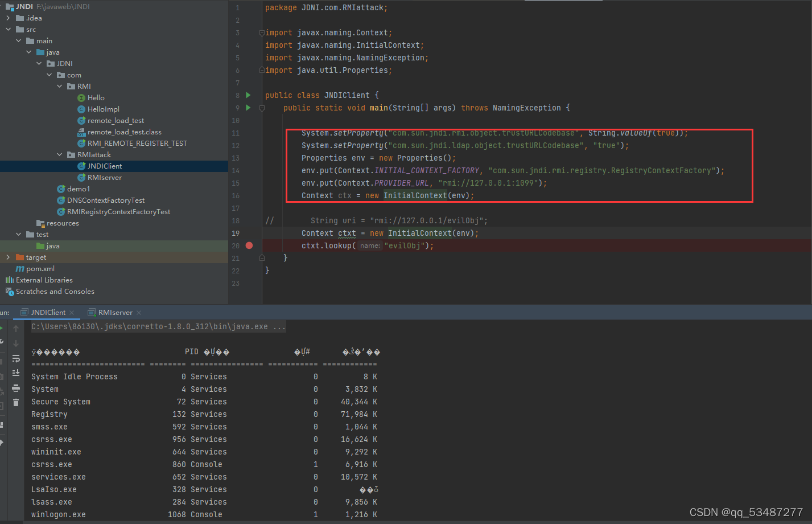Click "wininit.exe" console row

204,452
